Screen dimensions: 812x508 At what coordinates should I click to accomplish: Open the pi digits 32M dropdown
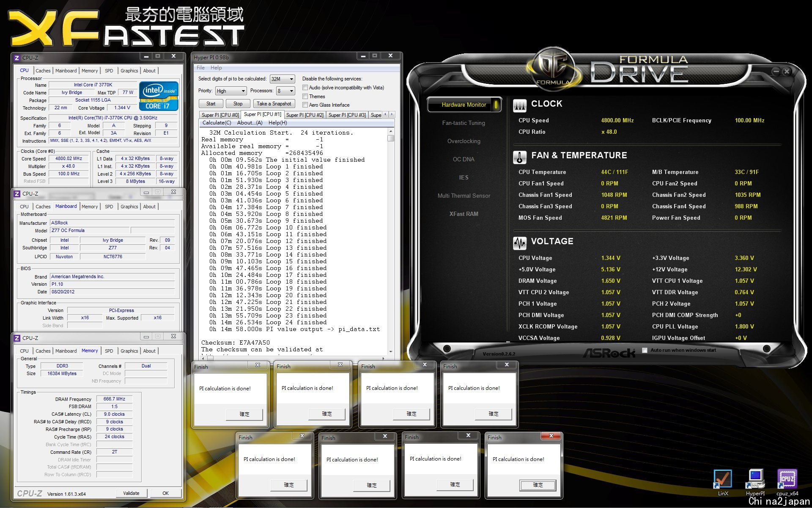coord(291,79)
